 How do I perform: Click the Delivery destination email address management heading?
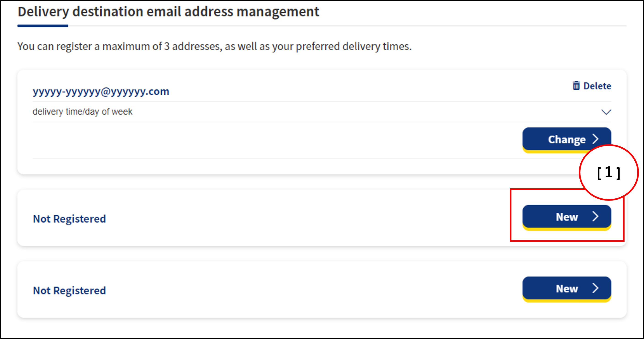168,11
